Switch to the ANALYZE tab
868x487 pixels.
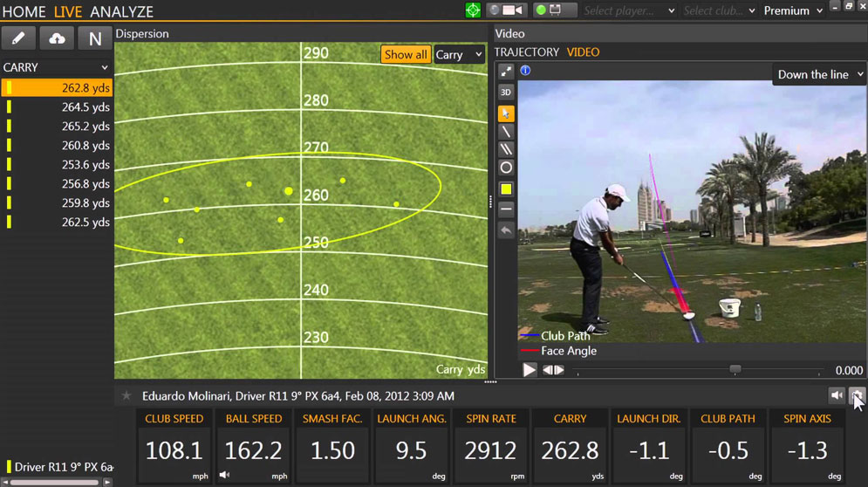click(121, 12)
